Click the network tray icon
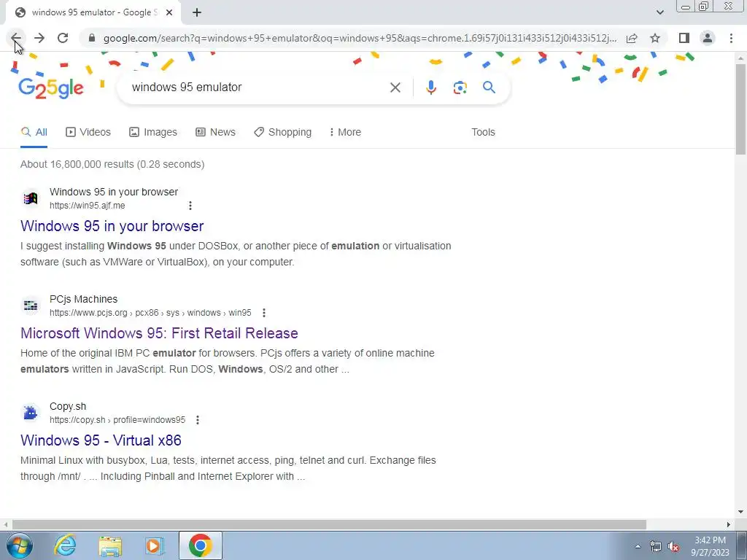Viewport: 747px width, 560px height. click(x=656, y=546)
